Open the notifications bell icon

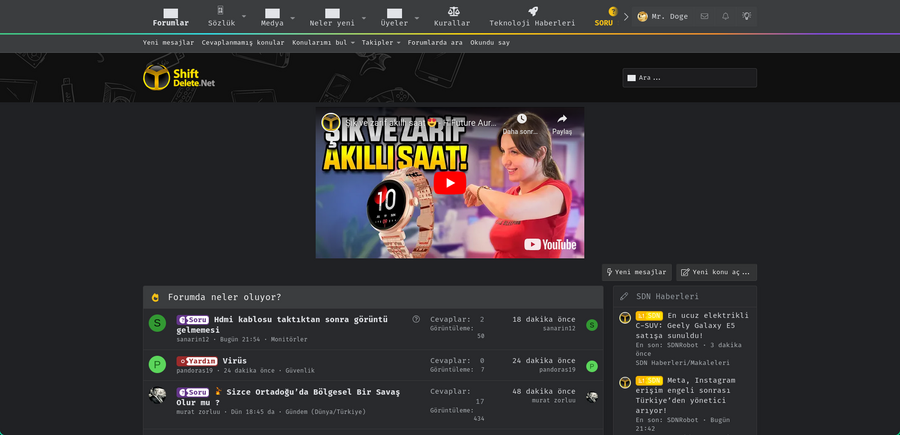click(x=726, y=17)
